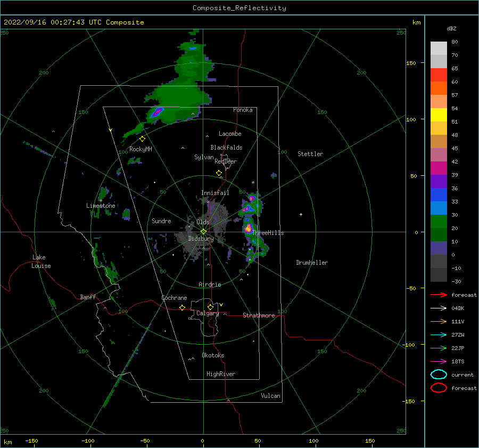Click the red forecast ellipse icon
This screenshot has width=479, height=448.
[439, 388]
